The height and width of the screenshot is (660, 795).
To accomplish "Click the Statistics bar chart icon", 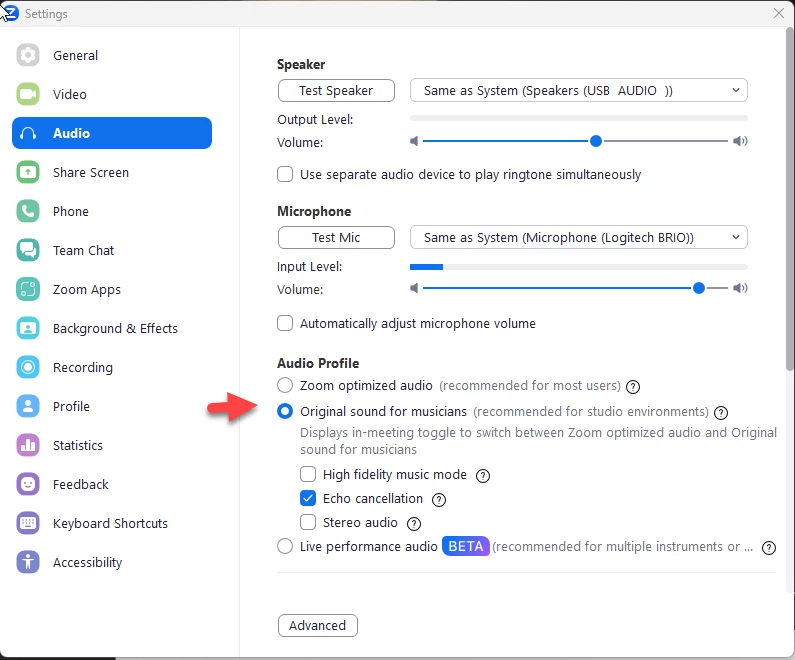I will (28, 446).
